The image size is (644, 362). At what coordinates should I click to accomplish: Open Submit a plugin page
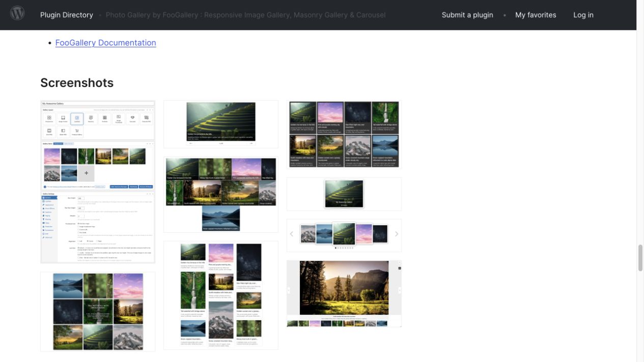(x=467, y=15)
